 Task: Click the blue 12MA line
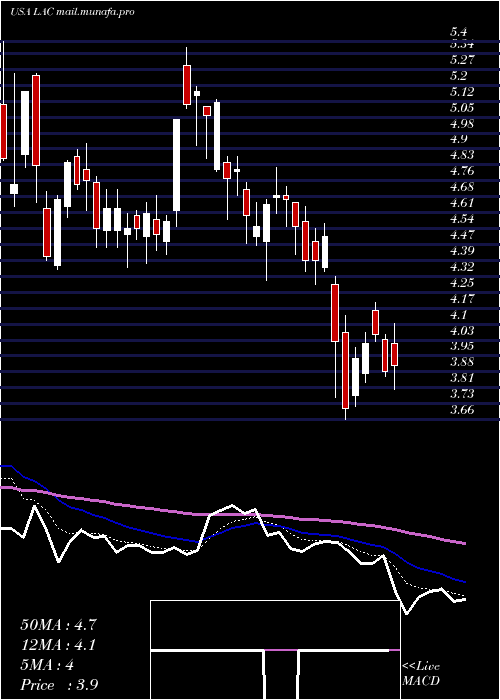[232, 529]
